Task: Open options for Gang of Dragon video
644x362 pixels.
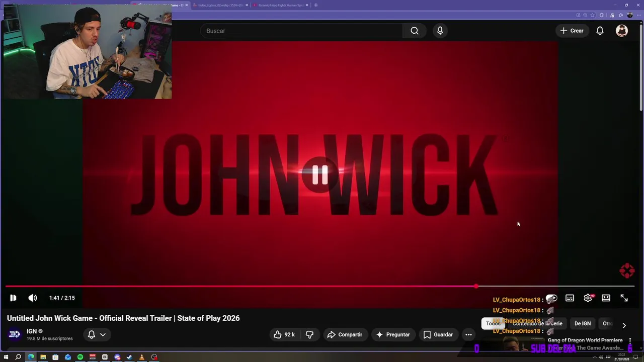Action: pyautogui.click(x=630, y=341)
